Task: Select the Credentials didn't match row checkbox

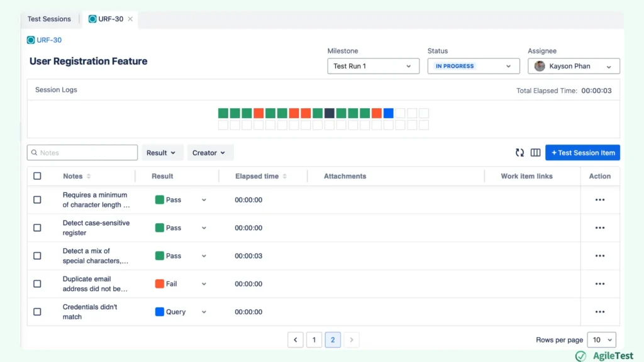Action: tap(37, 312)
